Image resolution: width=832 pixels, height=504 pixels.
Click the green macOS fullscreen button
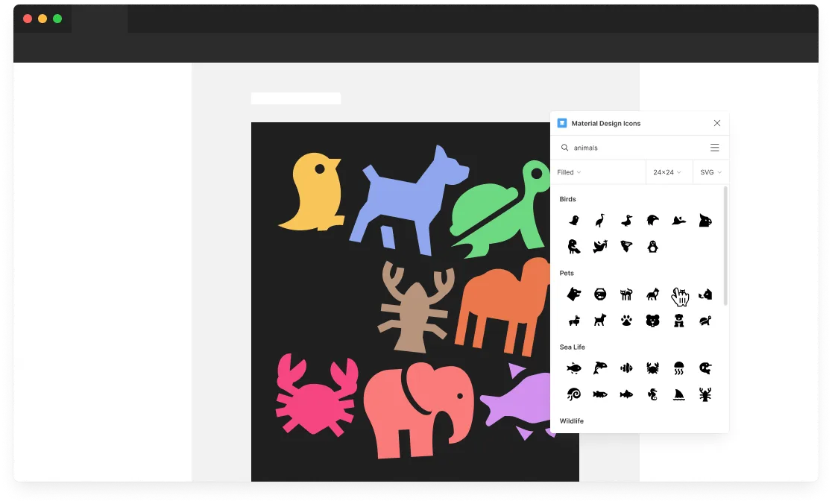[x=57, y=19]
